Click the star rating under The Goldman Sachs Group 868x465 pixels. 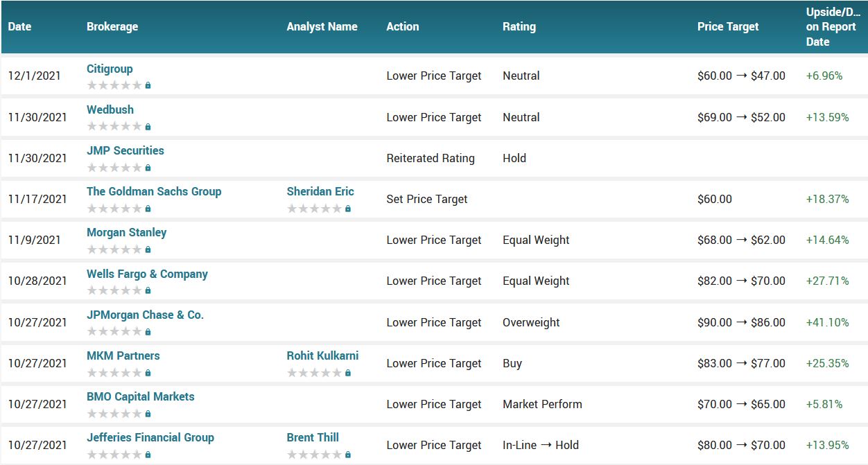[114, 208]
